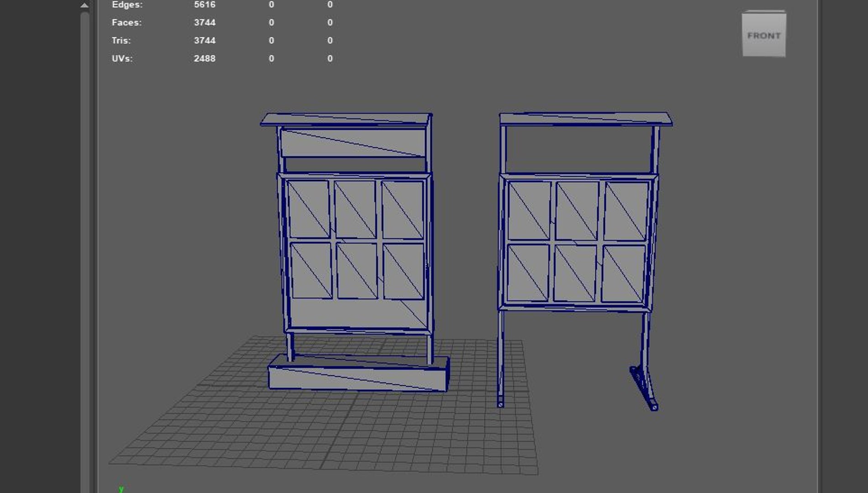The height and width of the screenshot is (493, 868).
Task: Select the right notice board model with curved legs
Action: click(x=585, y=261)
